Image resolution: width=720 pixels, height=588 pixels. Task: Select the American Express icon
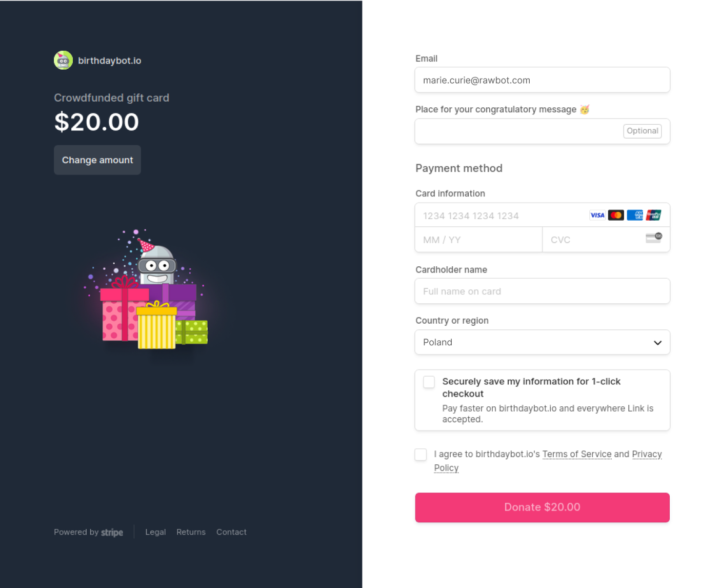(635, 215)
